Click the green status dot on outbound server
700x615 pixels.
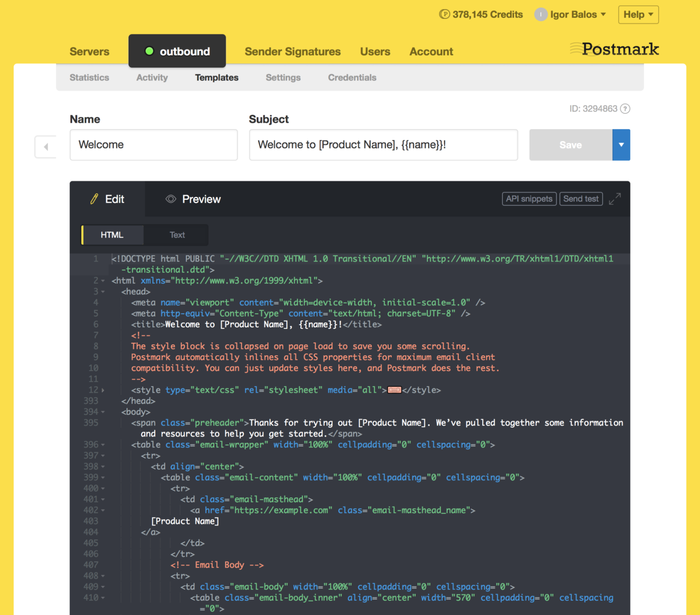[149, 51]
